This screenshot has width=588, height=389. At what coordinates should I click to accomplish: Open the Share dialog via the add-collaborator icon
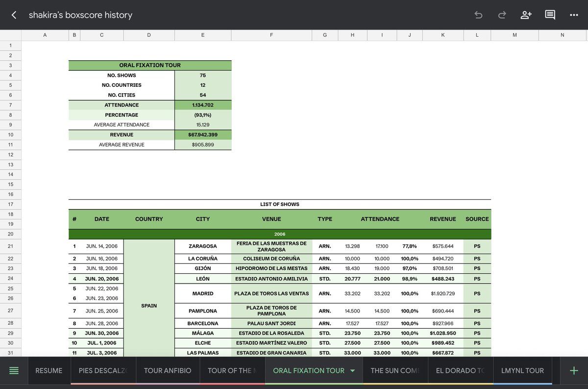coord(526,15)
